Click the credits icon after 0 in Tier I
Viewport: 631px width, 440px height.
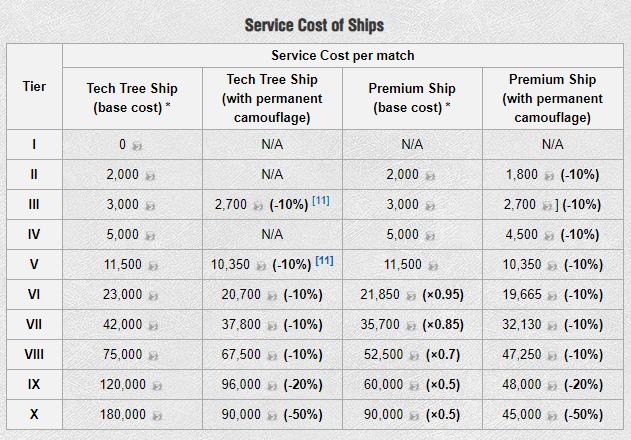(137, 145)
